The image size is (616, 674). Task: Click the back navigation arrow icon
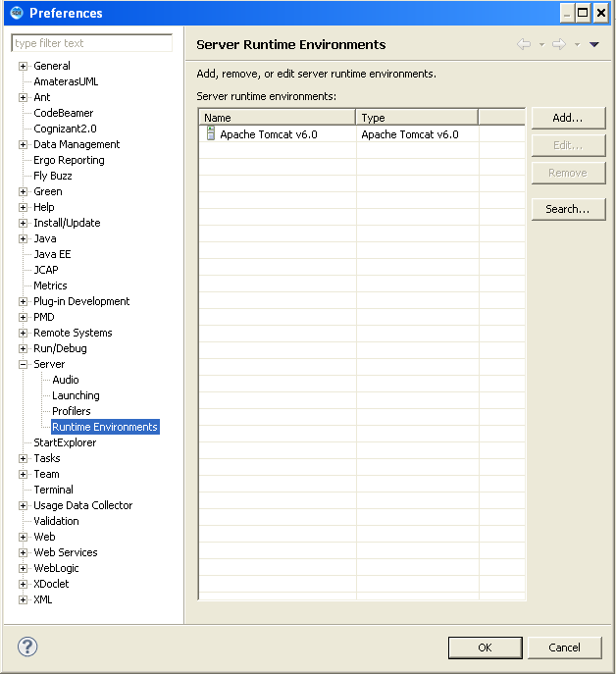pos(524,44)
